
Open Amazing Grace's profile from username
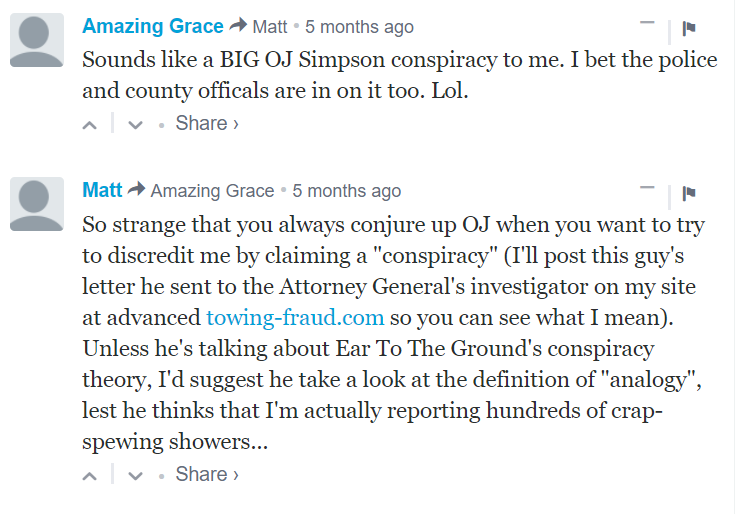153,26
